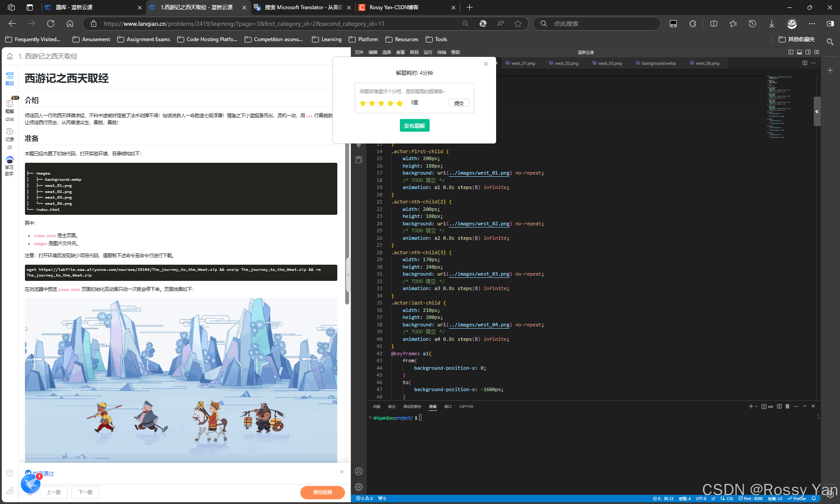Image resolution: width=840 pixels, height=504 pixels.
Task: Click the 发布题解 green button
Action: (414, 126)
